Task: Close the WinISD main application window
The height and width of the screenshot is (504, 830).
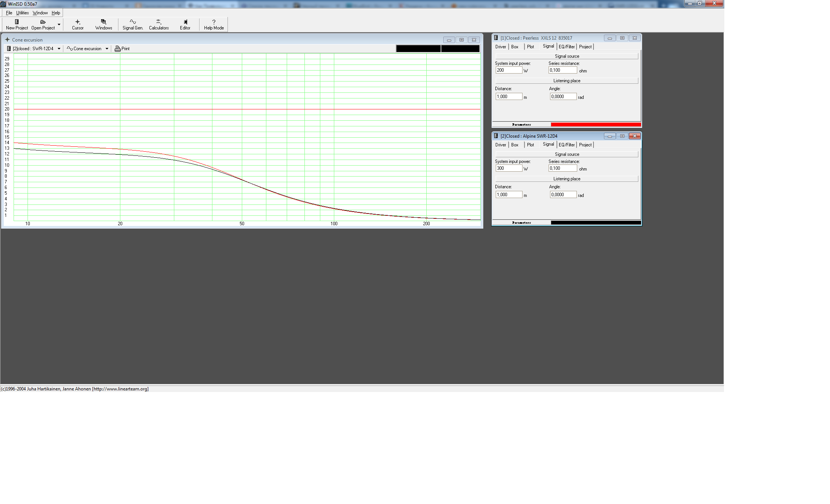Action: [714, 3]
